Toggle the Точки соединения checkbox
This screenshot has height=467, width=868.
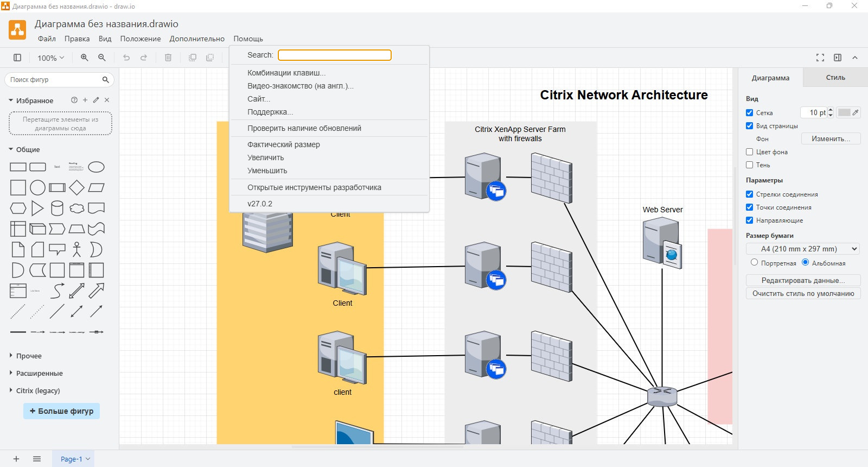point(749,207)
